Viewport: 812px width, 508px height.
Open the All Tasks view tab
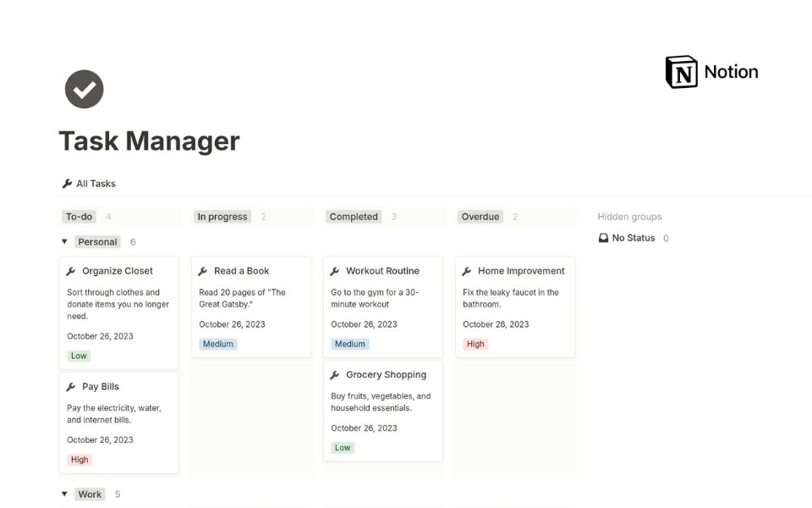[89, 184]
